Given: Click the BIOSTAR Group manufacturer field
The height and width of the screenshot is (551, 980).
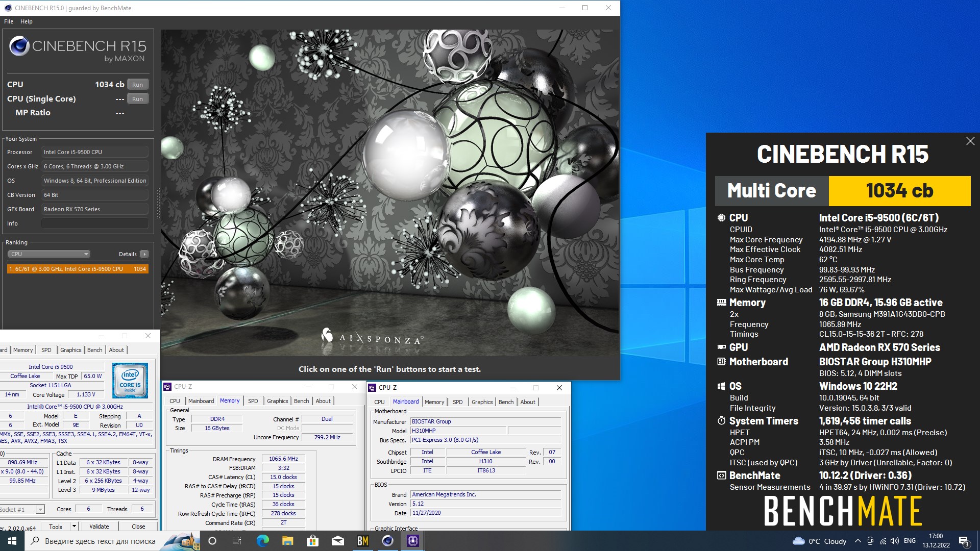Looking at the screenshot, I should click(x=486, y=421).
